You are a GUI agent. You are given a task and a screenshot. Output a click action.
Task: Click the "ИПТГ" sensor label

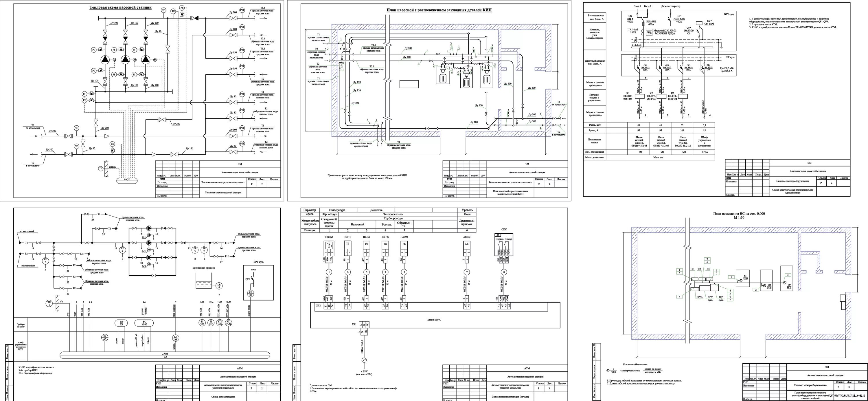(348, 237)
